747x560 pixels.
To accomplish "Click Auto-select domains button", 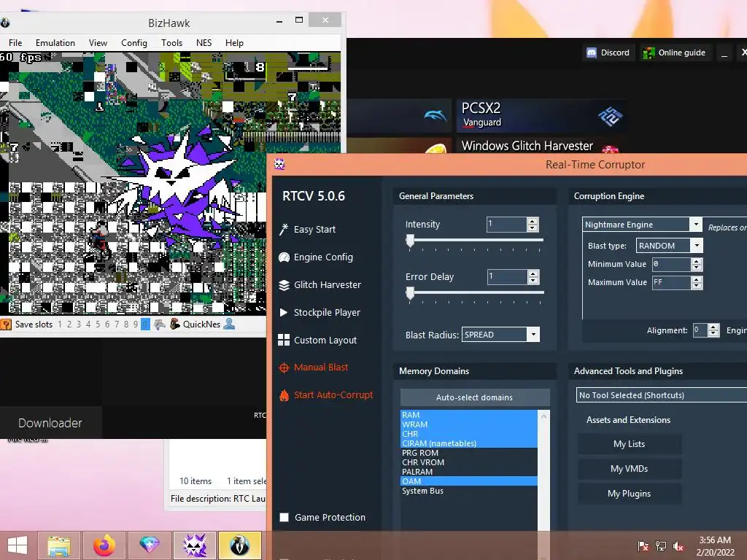I will tap(475, 397).
